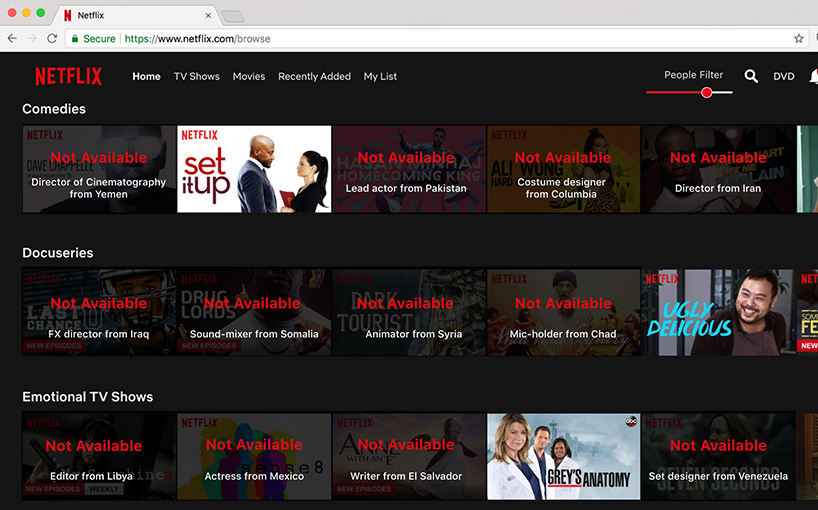Select the tile labeled Editor from Libya
The image size is (818, 510).
click(99, 456)
